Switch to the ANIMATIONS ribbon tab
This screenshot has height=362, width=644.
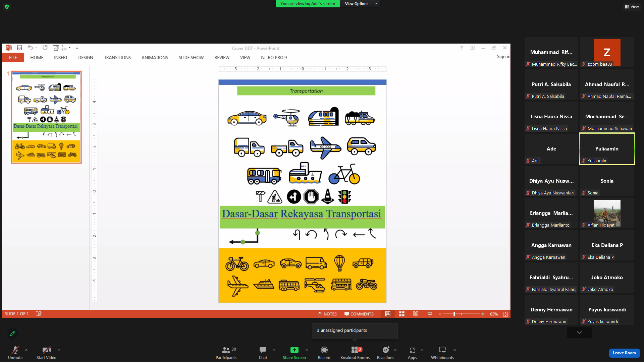[x=155, y=58]
